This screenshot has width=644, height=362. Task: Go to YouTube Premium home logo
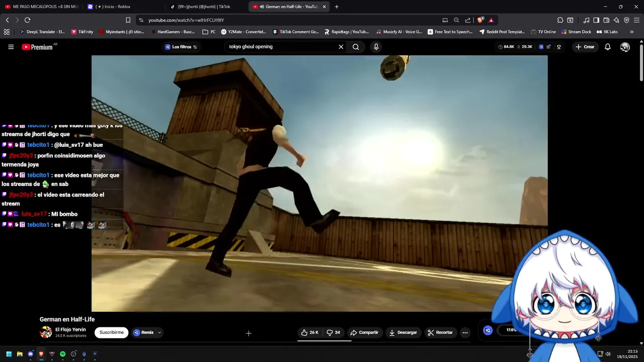(x=37, y=47)
